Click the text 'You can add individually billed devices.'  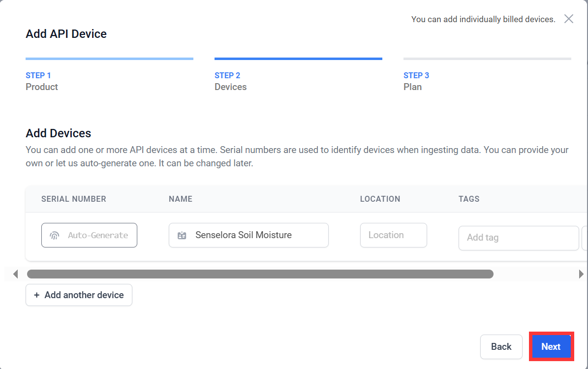(483, 19)
